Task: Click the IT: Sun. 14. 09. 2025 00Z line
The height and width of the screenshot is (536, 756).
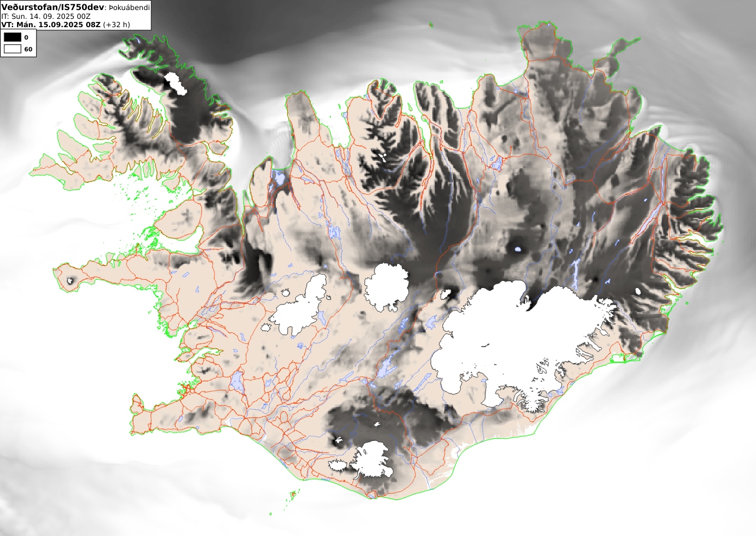Action: 46,17
